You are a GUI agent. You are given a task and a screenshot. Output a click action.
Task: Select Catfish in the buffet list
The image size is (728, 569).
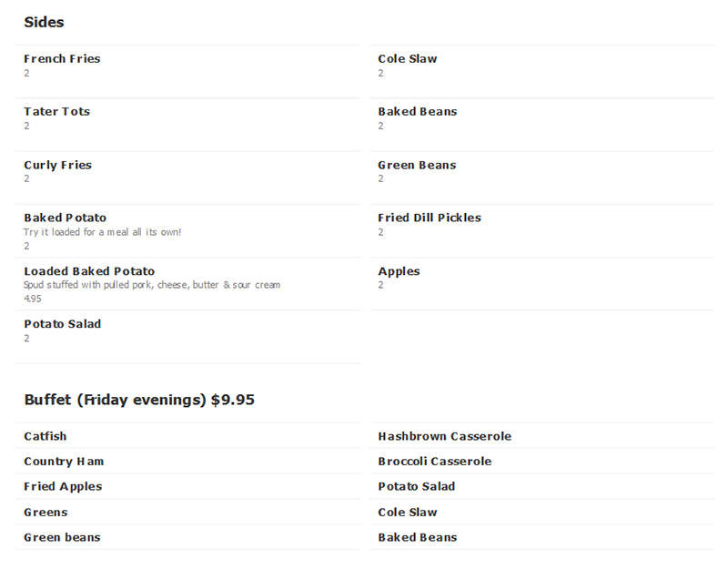point(45,436)
